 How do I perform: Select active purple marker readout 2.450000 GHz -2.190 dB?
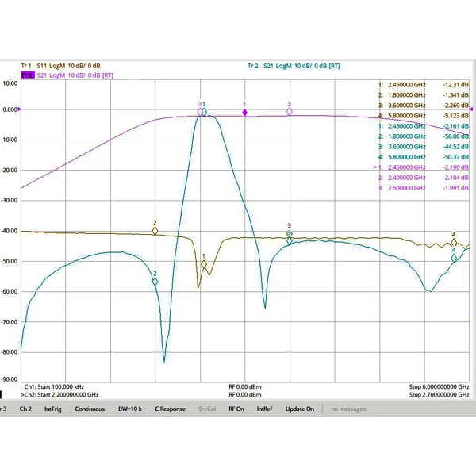[421, 167]
